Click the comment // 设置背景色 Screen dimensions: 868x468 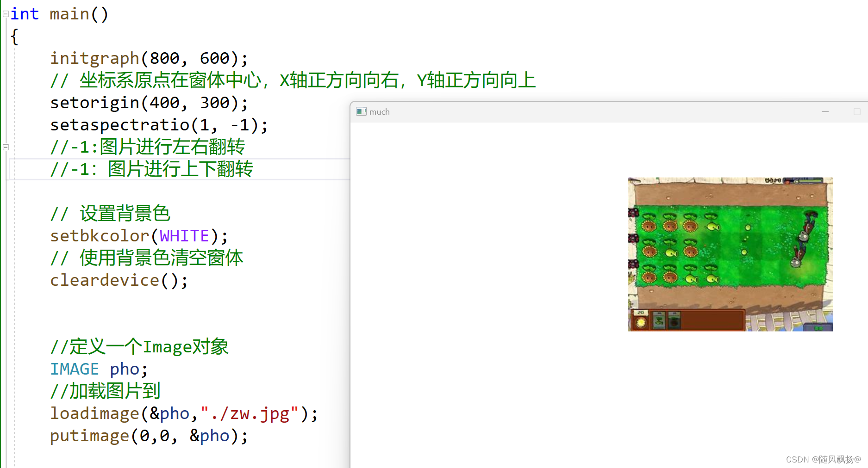click(x=110, y=214)
